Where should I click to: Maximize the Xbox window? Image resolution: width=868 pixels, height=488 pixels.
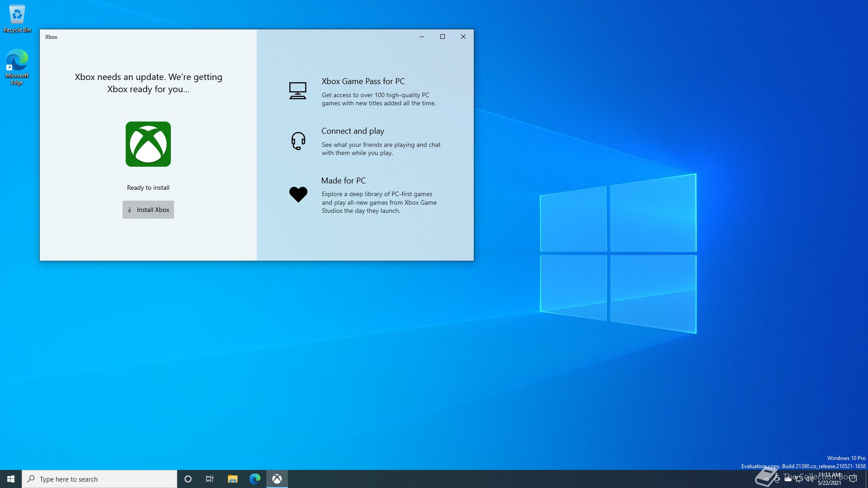[443, 37]
